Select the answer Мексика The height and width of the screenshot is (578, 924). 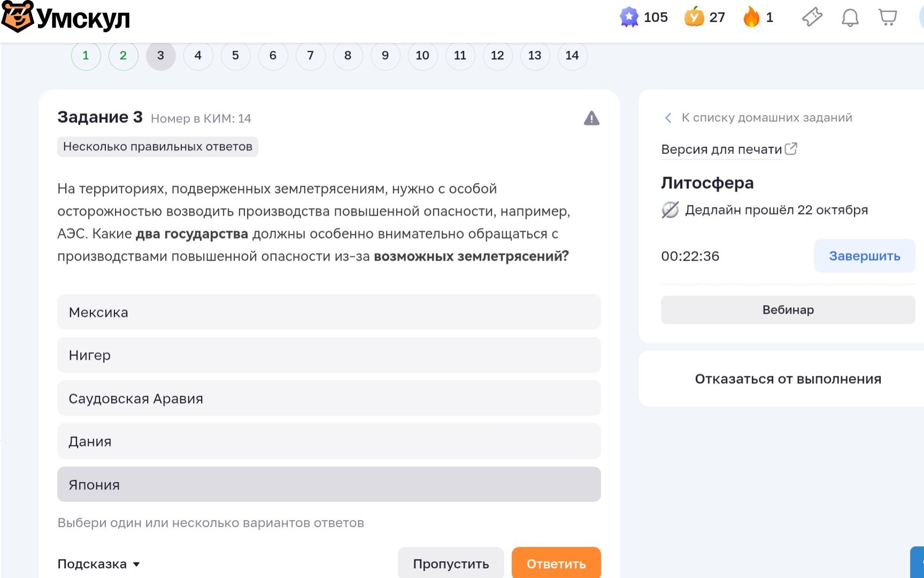(x=329, y=312)
